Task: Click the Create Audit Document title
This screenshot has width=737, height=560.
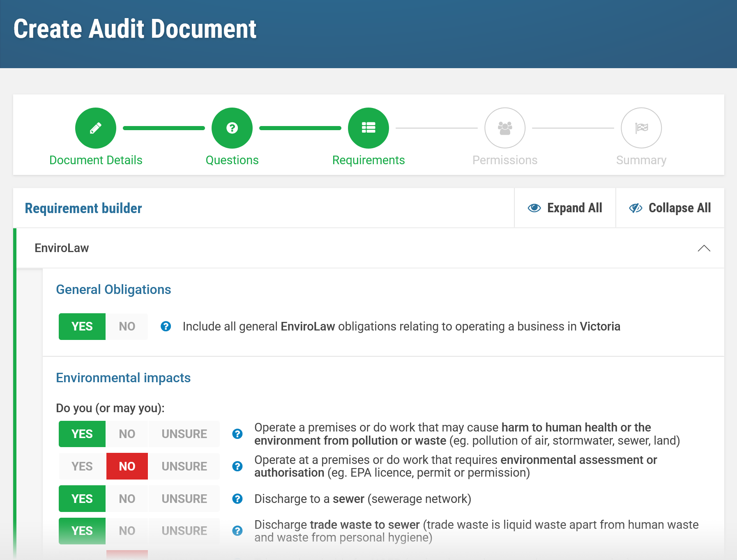Action: (x=135, y=29)
